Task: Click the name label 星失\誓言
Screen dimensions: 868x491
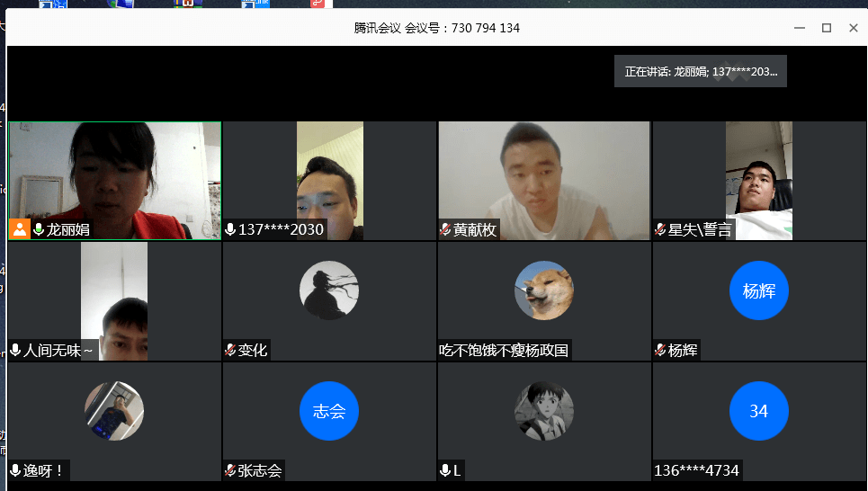Action: (x=700, y=229)
